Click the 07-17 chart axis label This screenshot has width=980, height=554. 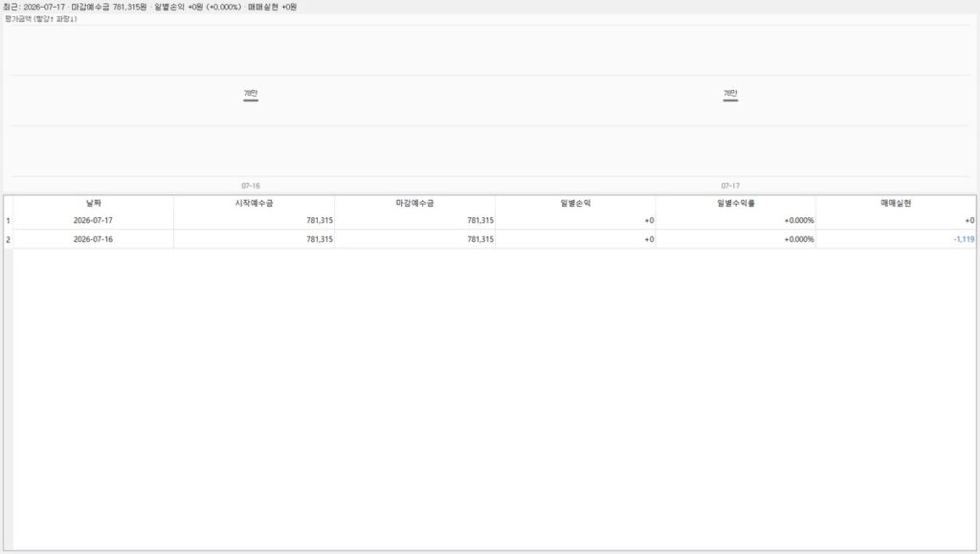click(x=730, y=187)
